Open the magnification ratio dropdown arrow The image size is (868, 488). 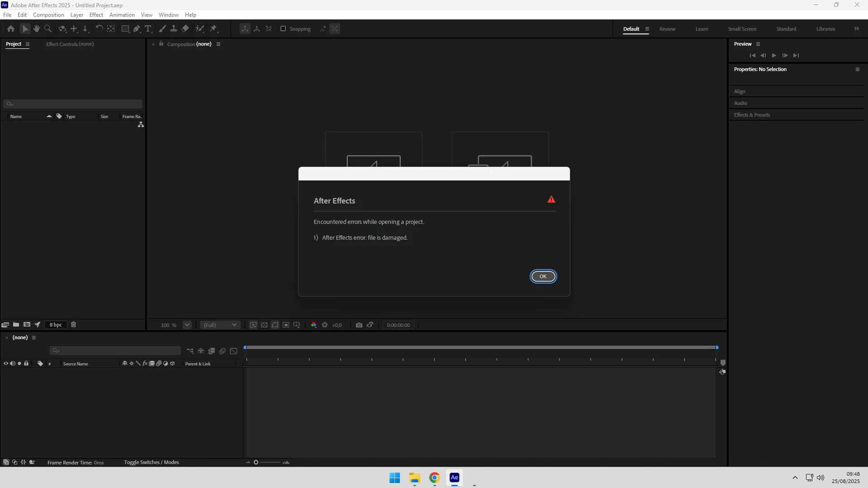coord(187,325)
